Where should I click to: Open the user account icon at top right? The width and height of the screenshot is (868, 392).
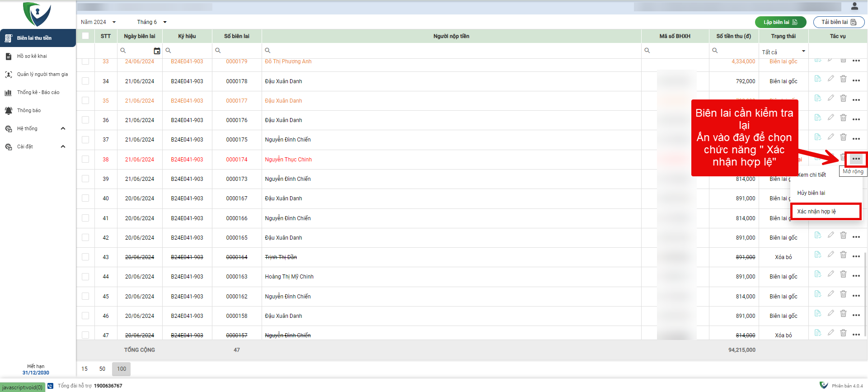click(x=854, y=6)
